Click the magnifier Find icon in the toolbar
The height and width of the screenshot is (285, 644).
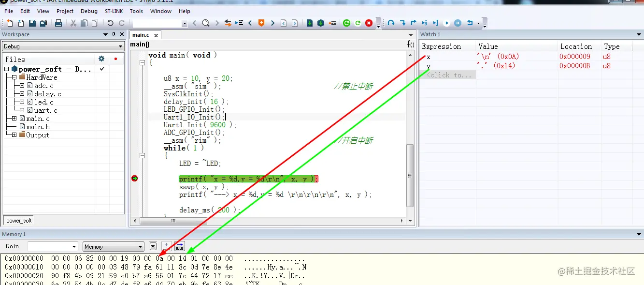[205, 23]
